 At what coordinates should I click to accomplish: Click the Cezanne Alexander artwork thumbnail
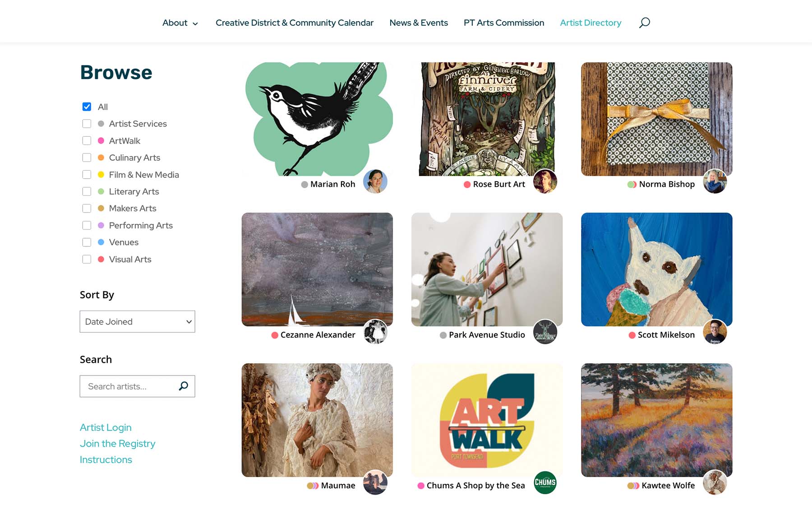pos(317,269)
